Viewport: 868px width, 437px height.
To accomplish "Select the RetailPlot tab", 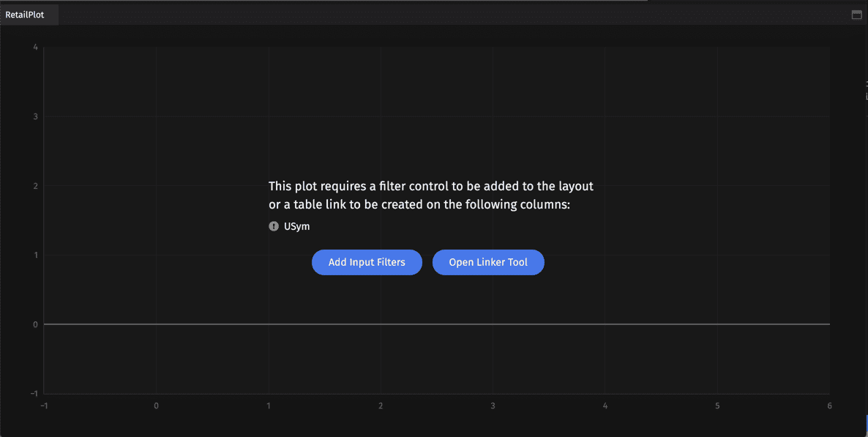I will click(26, 15).
